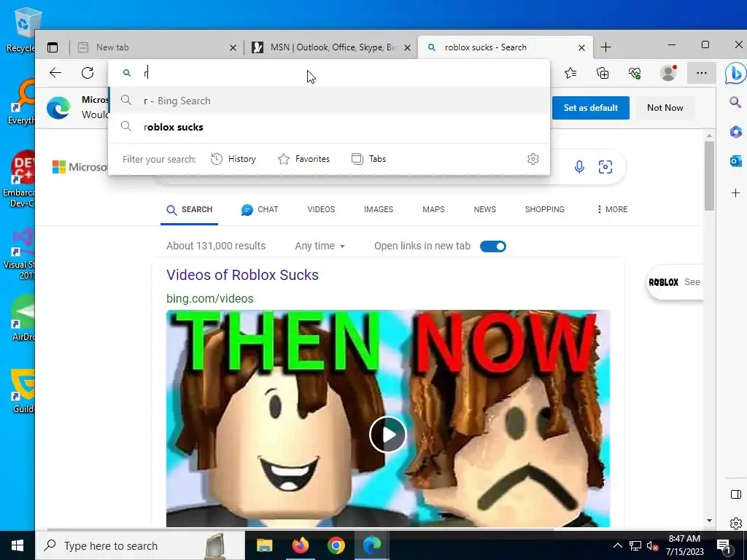The height and width of the screenshot is (560, 747).
Task: Click the page vertical scrollbar thumb
Action: 709,176
